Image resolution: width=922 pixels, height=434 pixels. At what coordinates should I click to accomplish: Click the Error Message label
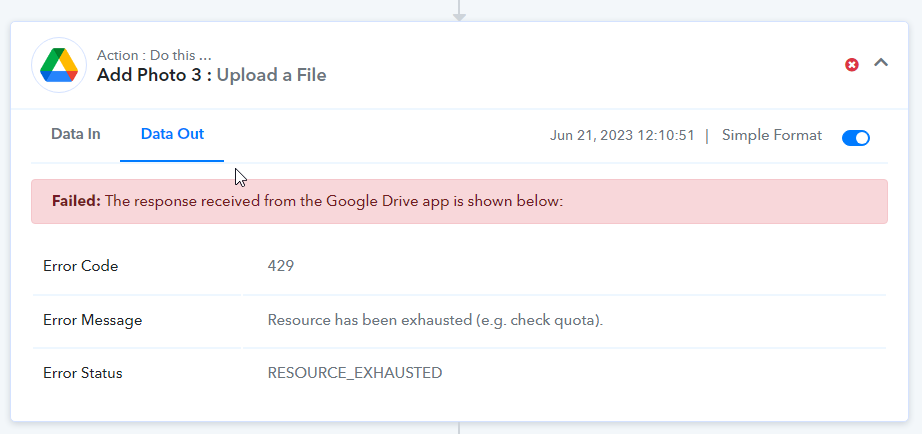coord(92,320)
